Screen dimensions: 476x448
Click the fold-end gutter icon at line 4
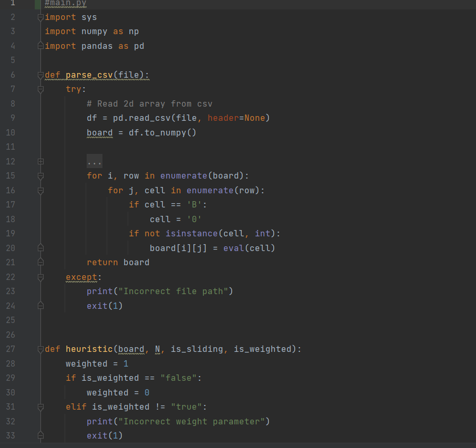[40, 46]
